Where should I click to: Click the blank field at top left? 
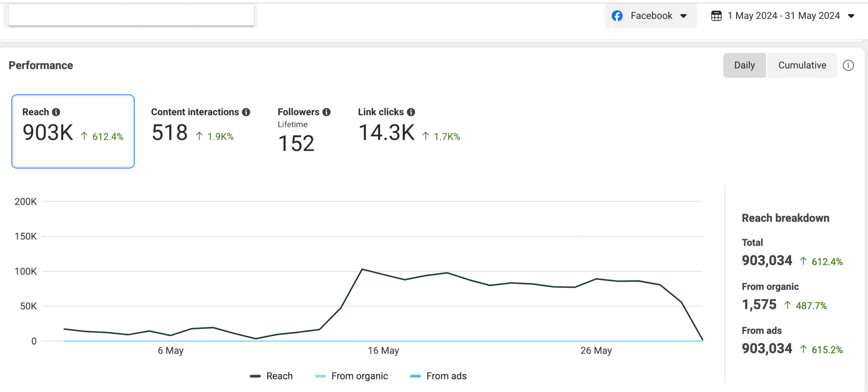[131, 16]
